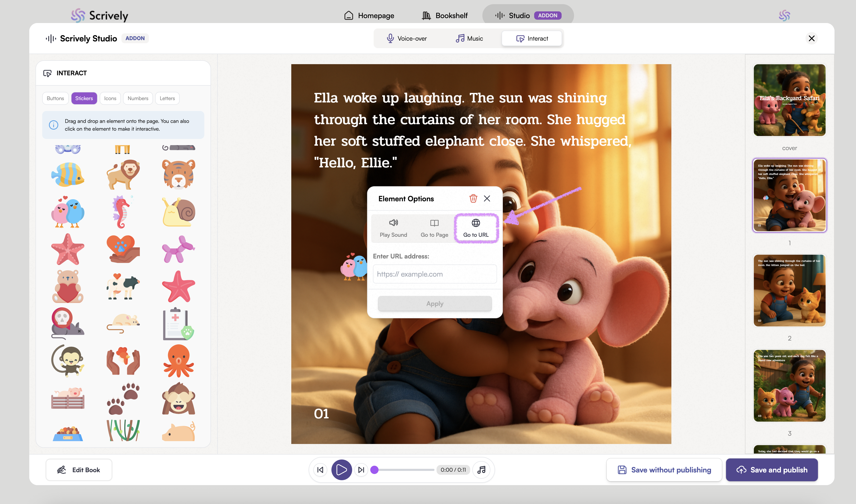The height and width of the screenshot is (504, 856).
Task: Click the trash icon in Element Options
Action: [x=473, y=198]
